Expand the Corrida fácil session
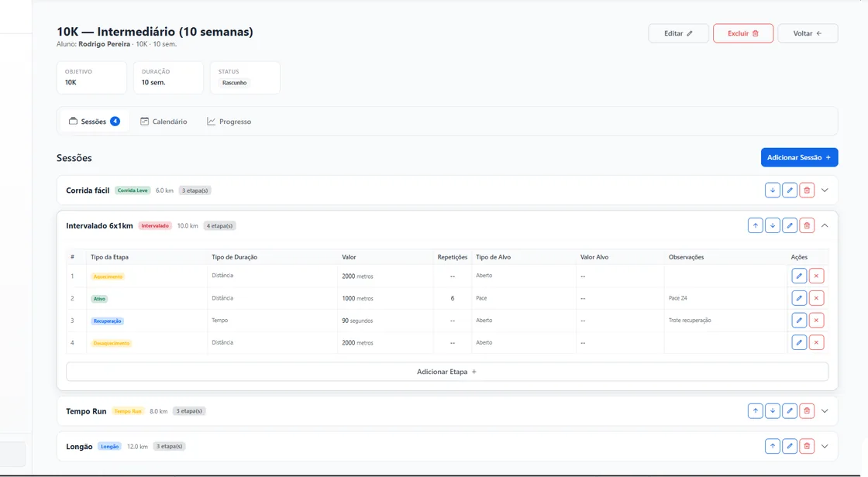The image size is (868, 477). (x=825, y=190)
